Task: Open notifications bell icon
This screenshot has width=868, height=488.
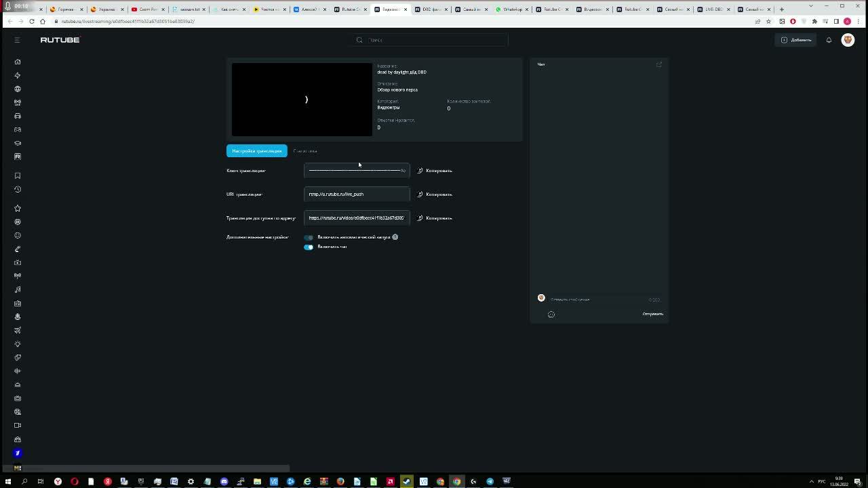Action: (x=829, y=40)
